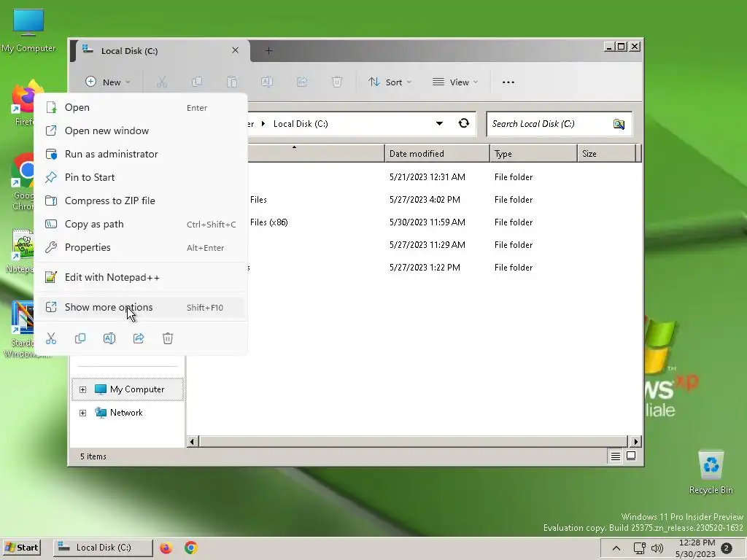
Task: Switch to the details view icon in the status bar
Action: (616, 456)
